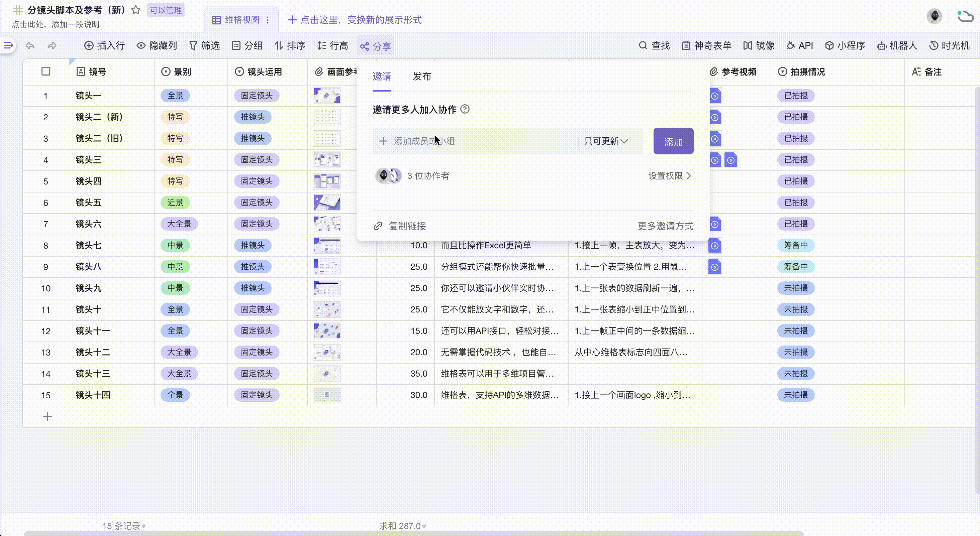Viewport: 980px width, 536px height.
Task: Click the help icon beside invite heading
Action: click(465, 109)
